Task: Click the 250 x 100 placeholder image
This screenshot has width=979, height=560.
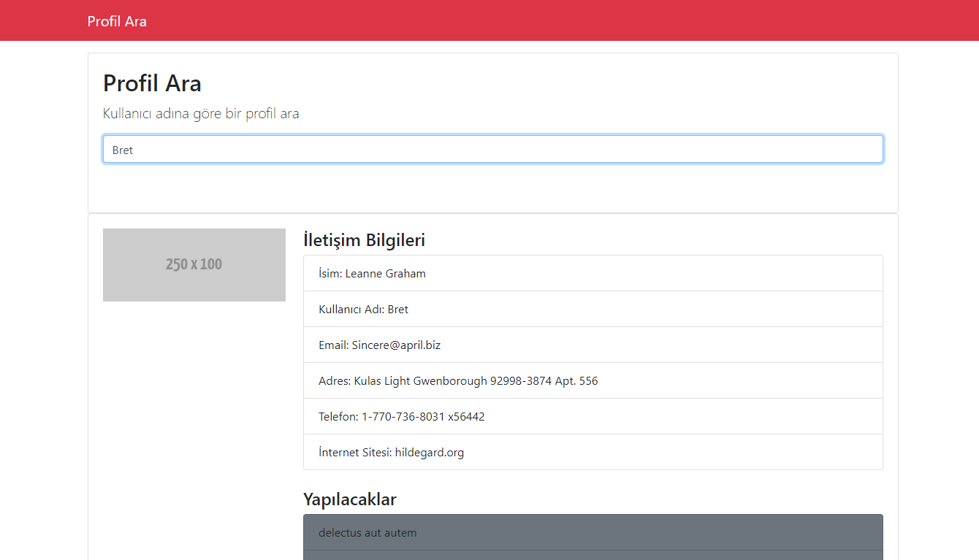Action: (x=194, y=264)
